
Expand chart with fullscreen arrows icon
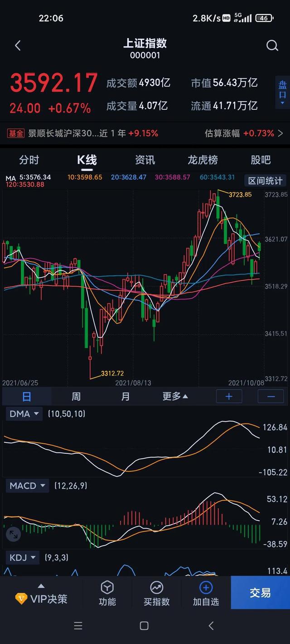[x=14, y=534]
